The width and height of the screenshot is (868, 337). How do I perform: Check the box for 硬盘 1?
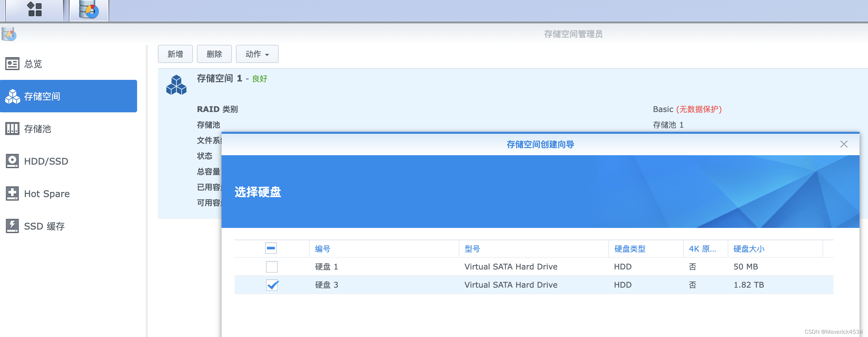[272, 267]
